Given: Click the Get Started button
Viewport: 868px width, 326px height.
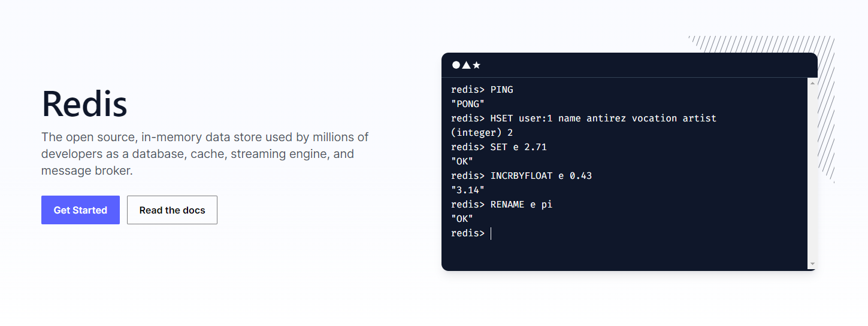Looking at the screenshot, I should (x=80, y=210).
